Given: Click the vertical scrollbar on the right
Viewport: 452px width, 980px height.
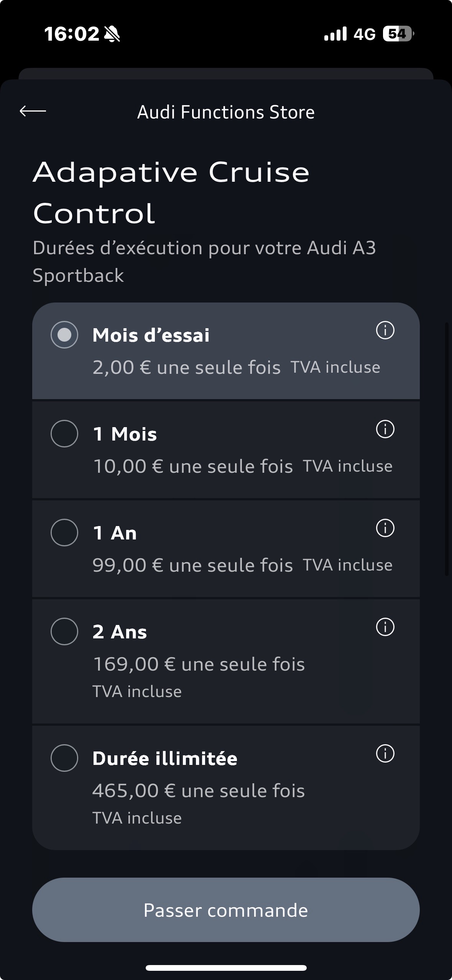Looking at the screenshot, I should (x=446, y=449).
